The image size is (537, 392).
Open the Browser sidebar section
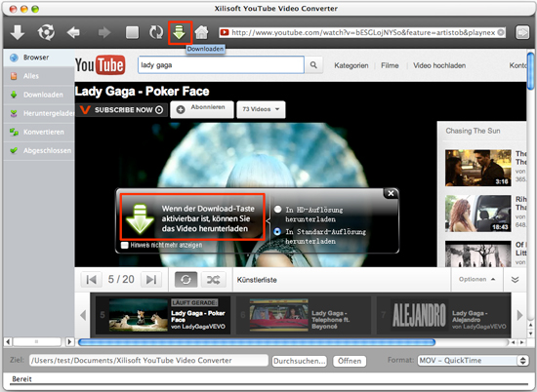(39, 58)
